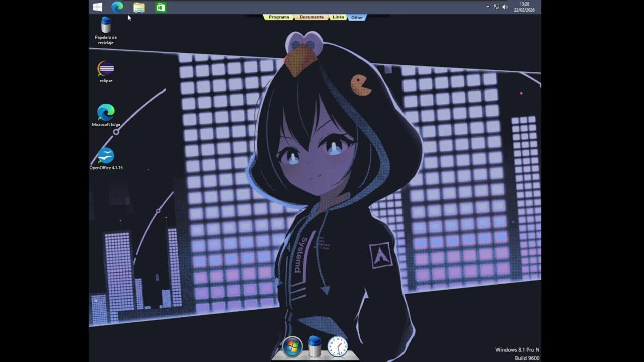Click the clock icon in bottom dock
This screenshot has height=362, width=644.
(x=338, y=346)
